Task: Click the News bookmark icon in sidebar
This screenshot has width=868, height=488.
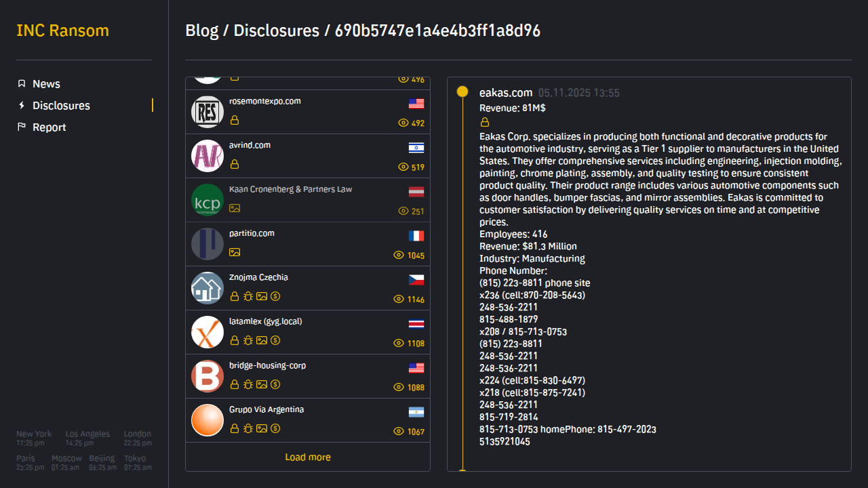Action: [x=22, y=84]
